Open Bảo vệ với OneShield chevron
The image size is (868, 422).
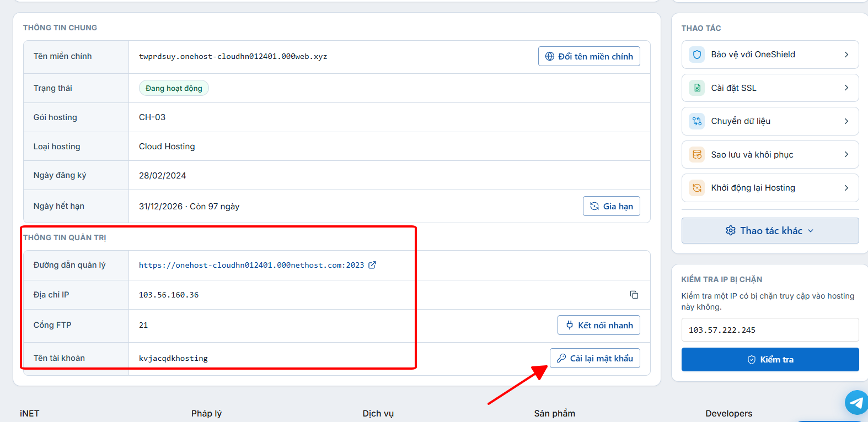(846, 55)
